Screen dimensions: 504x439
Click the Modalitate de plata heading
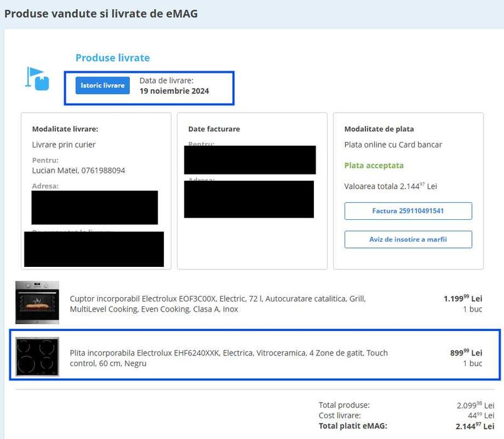379,129
